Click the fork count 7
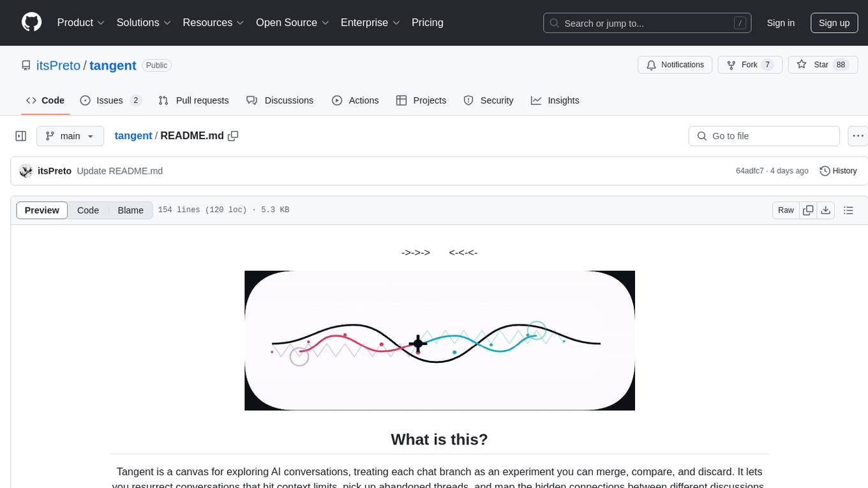This screenshot has width=868, height=488. (767, 65)
